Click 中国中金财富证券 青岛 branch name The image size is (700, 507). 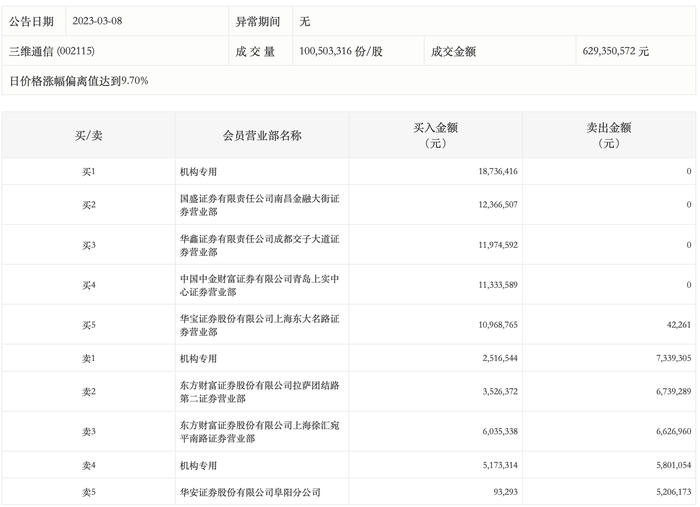[x=259, y=285]
